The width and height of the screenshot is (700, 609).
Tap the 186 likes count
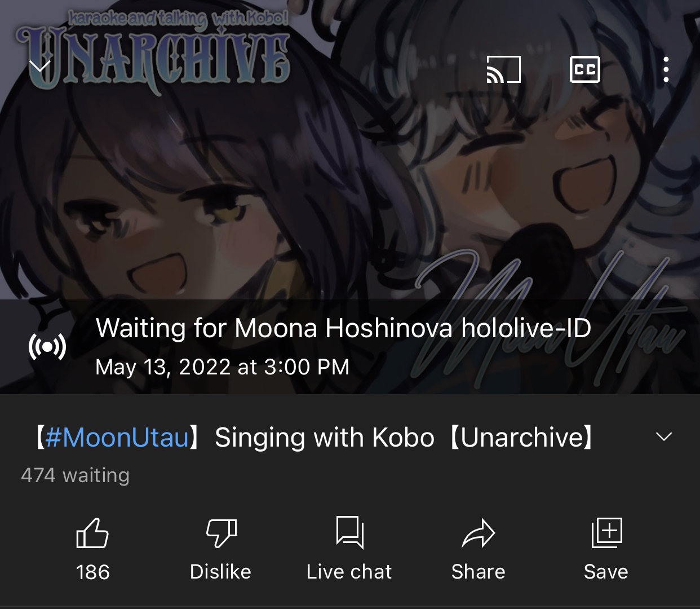tap(93, 572)
